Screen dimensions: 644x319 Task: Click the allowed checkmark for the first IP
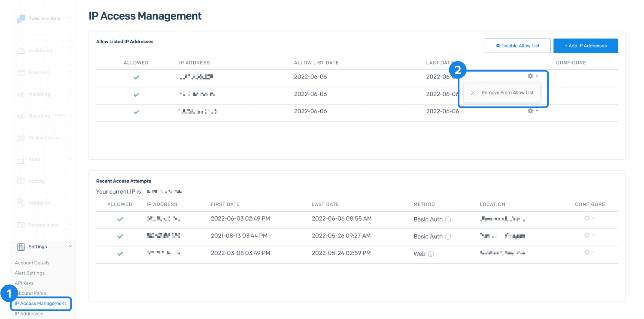(136, 77)
